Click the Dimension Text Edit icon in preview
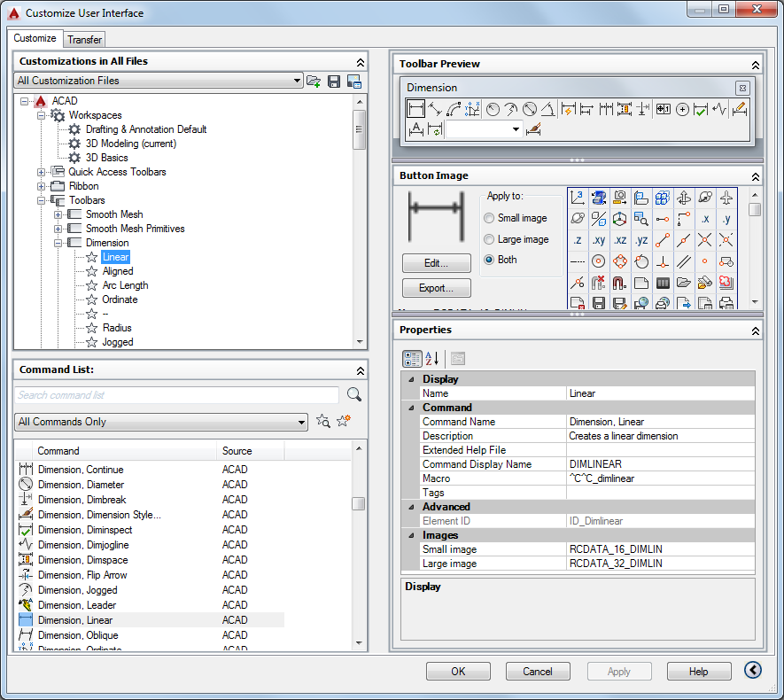Image resolution: width=784 pixels, height=700 pixels. click(415, 129)
